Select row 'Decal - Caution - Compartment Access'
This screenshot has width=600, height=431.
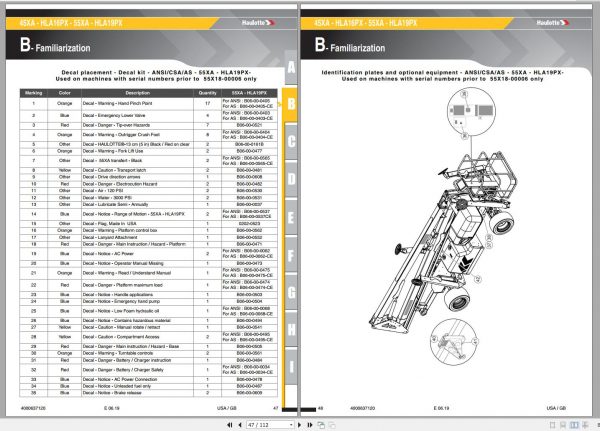point(148,337)
